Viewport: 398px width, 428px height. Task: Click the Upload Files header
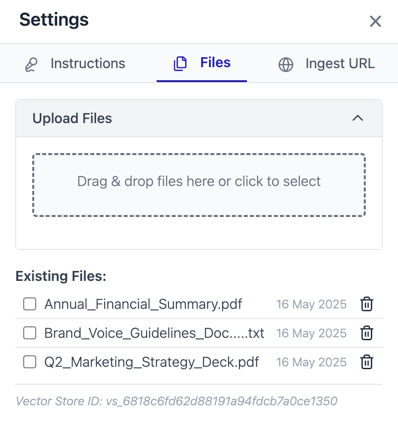tap(199, 118)
